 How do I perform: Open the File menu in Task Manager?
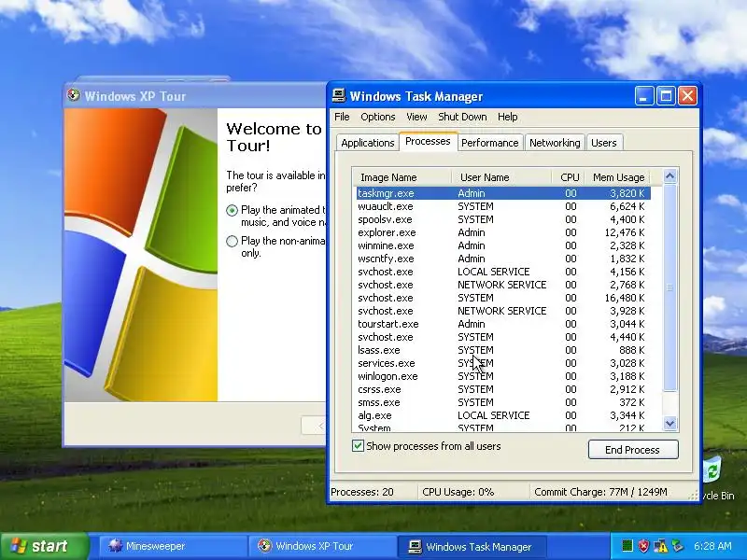pos(342,117)
